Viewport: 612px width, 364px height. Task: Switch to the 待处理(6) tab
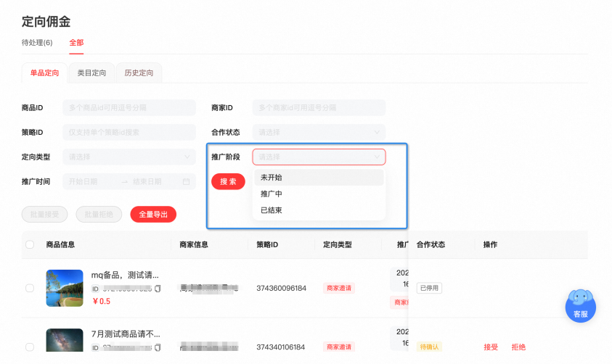point(37,43)
